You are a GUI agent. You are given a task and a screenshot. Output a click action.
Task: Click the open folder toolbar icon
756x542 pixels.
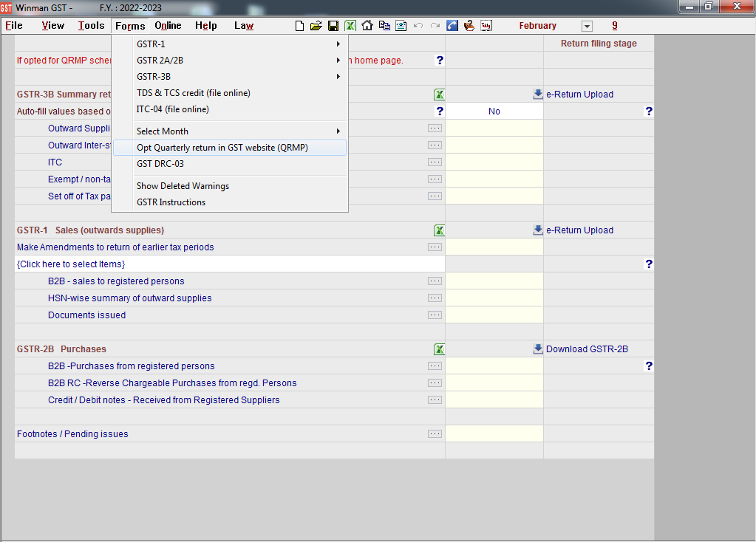point(316,26)
